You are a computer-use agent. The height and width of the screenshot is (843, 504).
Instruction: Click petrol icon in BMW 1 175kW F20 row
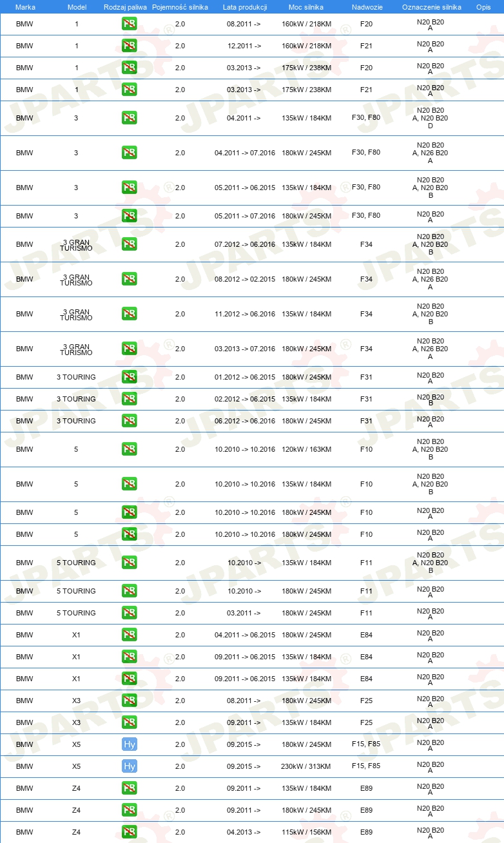[x=130, y=68]
